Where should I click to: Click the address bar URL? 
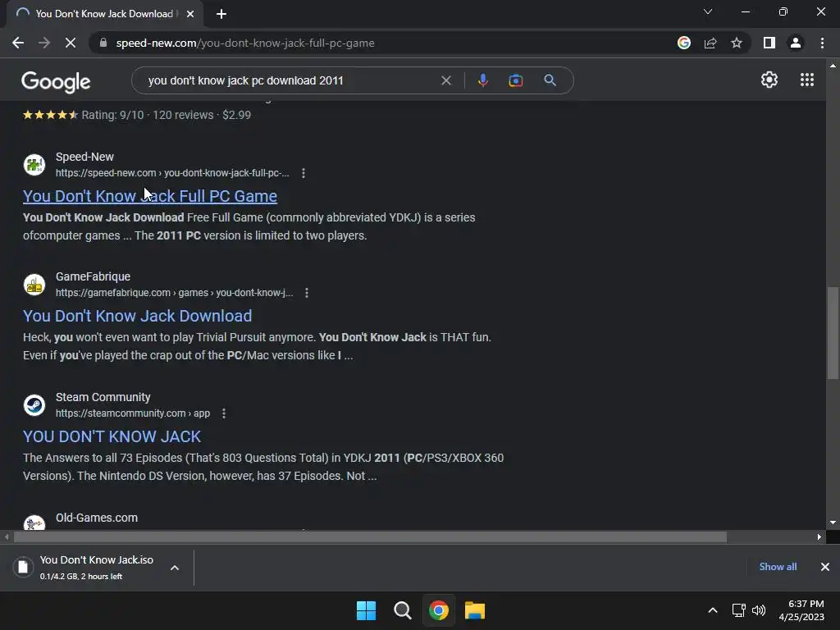point(245,43)
